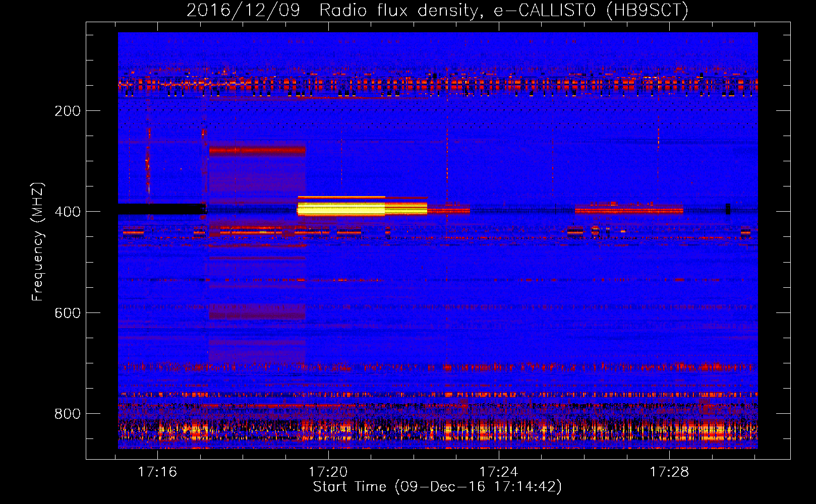Click the 17:24 time tick label
The image size is (816, 504).
pos(498,472)
